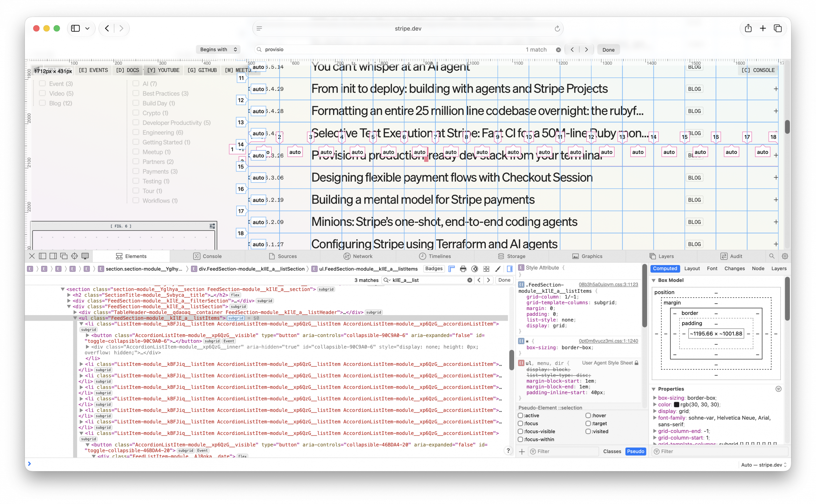Enable the :focus-within pseudo-class checkbox
The width and height of the screenshot is (816, 504).
521,439
